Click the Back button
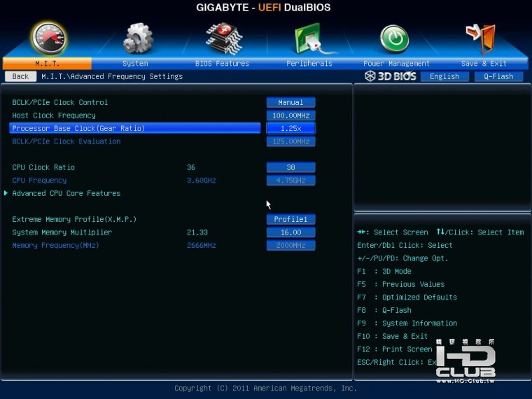This screenshot has height=399, width=532. (21, 76)
